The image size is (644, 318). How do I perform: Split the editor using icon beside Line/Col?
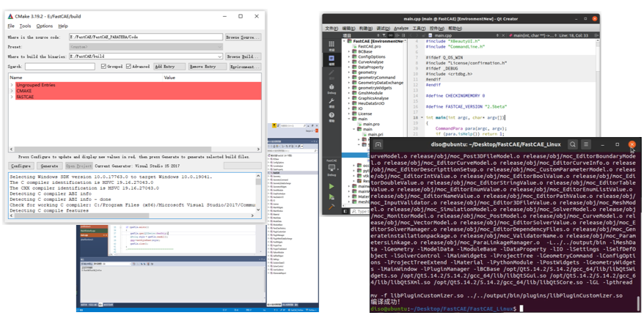[596, 36]
